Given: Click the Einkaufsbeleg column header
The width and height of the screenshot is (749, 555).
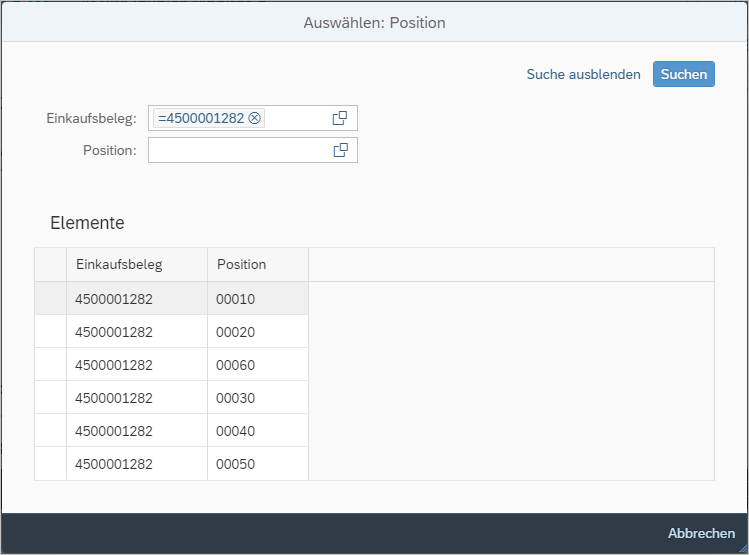Looking at the screenshot, I should click(x=136, y=265).
